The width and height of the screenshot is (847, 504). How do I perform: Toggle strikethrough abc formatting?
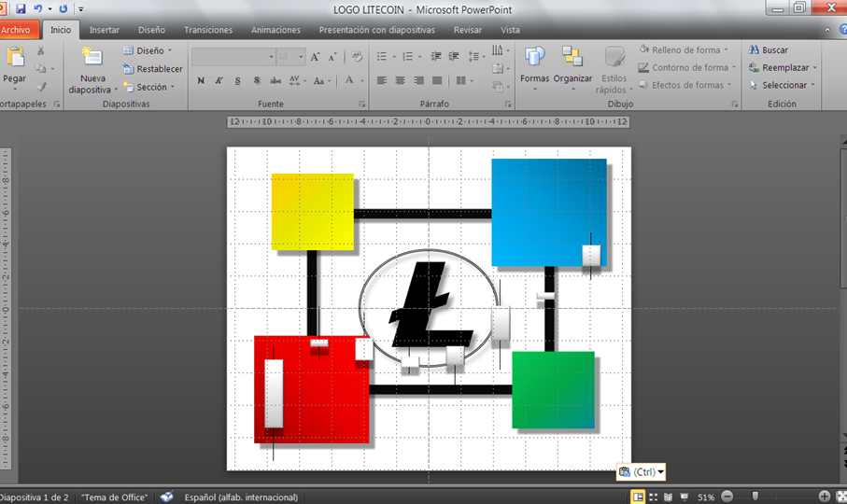coord(275,80)
